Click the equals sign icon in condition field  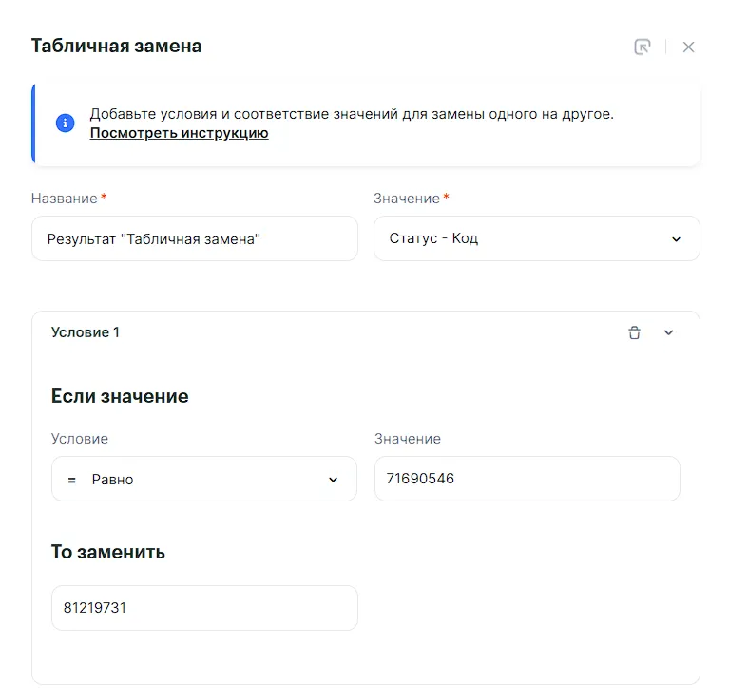pos(71,480)
